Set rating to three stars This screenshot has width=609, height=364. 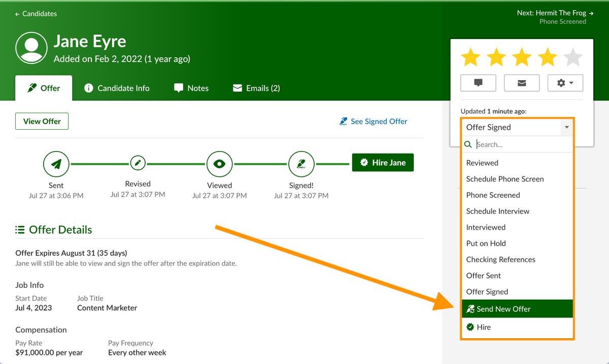click(521, 57)
